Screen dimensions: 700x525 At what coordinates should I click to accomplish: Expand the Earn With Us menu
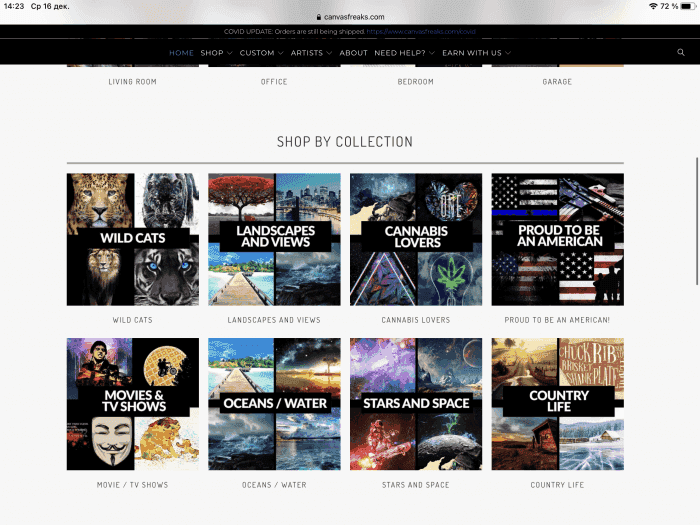476,52
